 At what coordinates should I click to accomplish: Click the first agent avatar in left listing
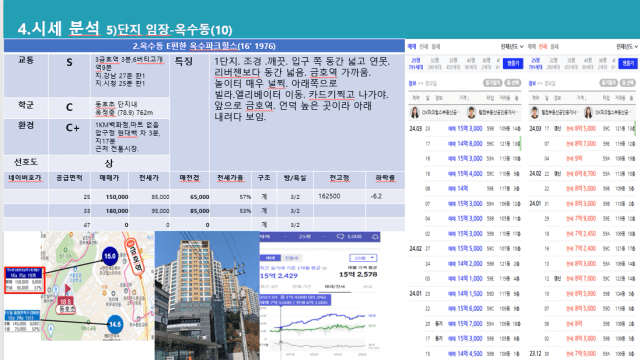click(415, 112)
